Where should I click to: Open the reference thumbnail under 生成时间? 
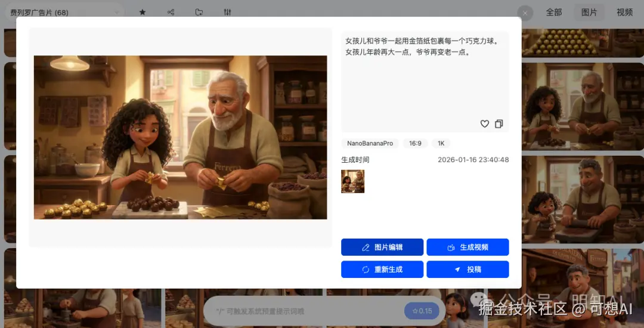pos(353,181)
